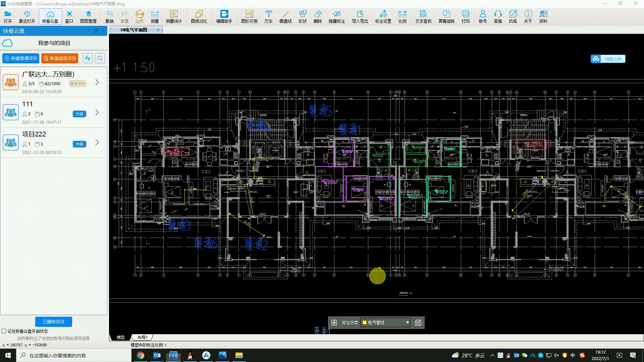
Task: Open Outlook from the taskbar
Action: pyautogui.click(x=157, y=355)
